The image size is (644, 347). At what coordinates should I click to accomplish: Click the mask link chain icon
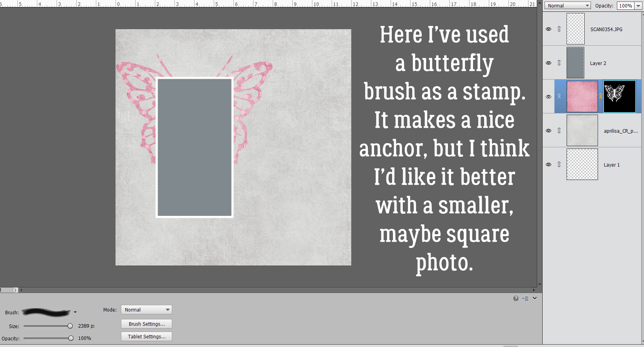point(600,97)
